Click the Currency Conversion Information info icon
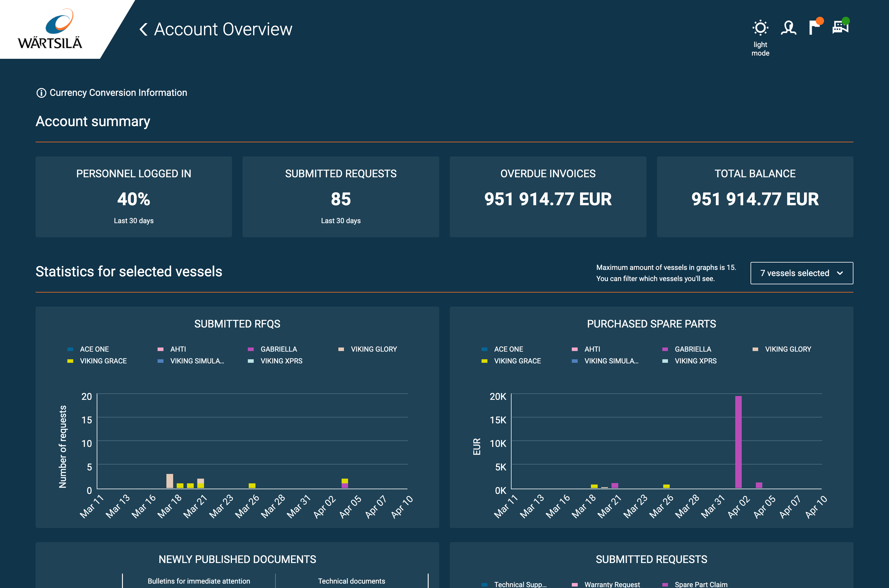This screenshot has height=588, width=889. tap(41, 93)
